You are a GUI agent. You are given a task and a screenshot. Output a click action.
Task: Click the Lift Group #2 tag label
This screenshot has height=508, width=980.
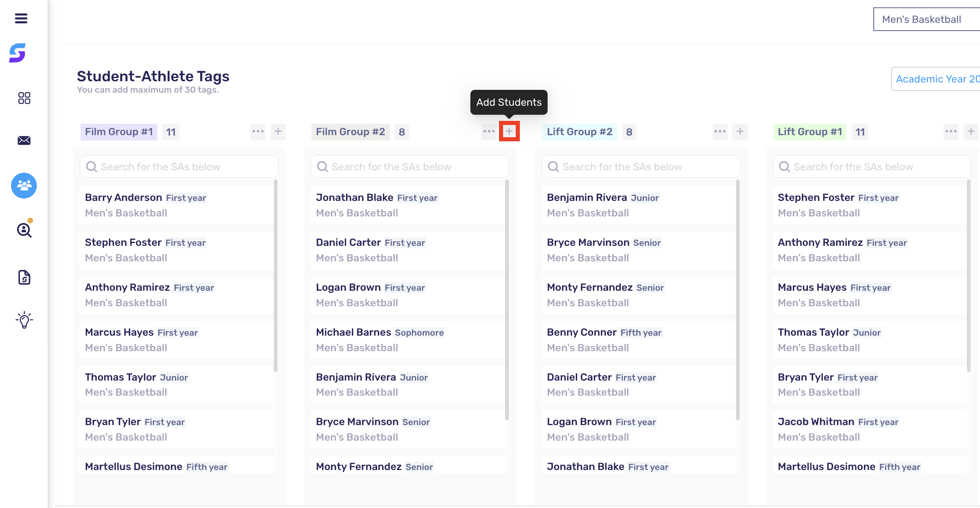click(x=579, y=132)
